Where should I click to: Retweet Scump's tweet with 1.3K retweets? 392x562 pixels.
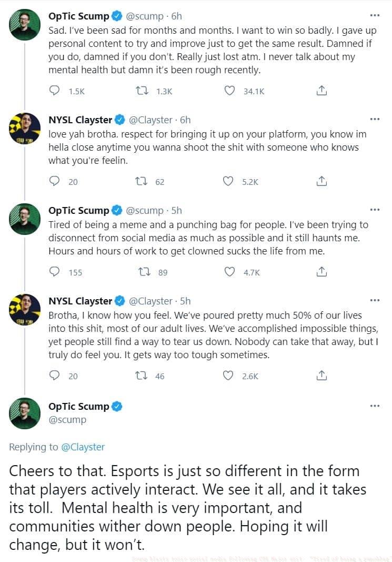tap(142, 91)
